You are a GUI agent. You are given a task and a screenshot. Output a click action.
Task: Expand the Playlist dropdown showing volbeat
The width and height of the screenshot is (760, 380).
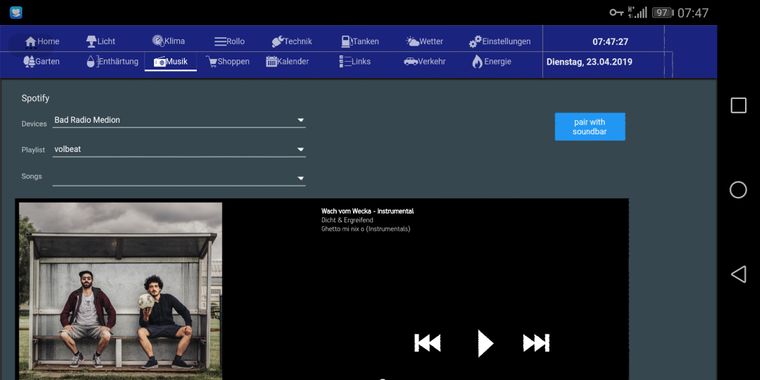pyautogui.click(x=179, y=150)
